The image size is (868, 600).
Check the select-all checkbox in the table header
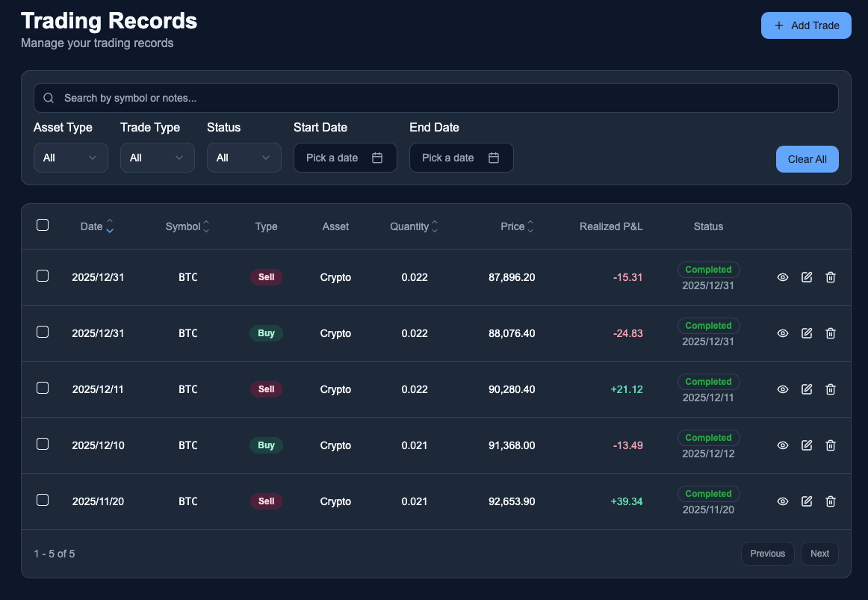click(x=43, y=224)
